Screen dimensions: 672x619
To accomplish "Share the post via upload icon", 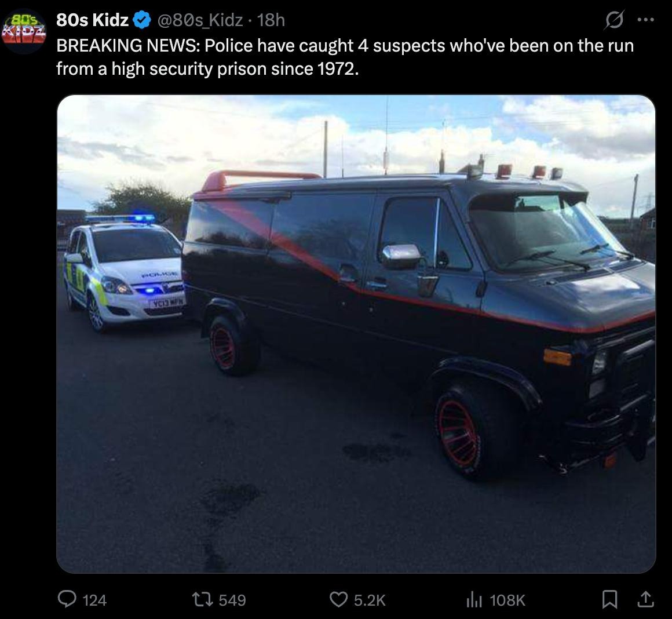I will tap(645, 599).
